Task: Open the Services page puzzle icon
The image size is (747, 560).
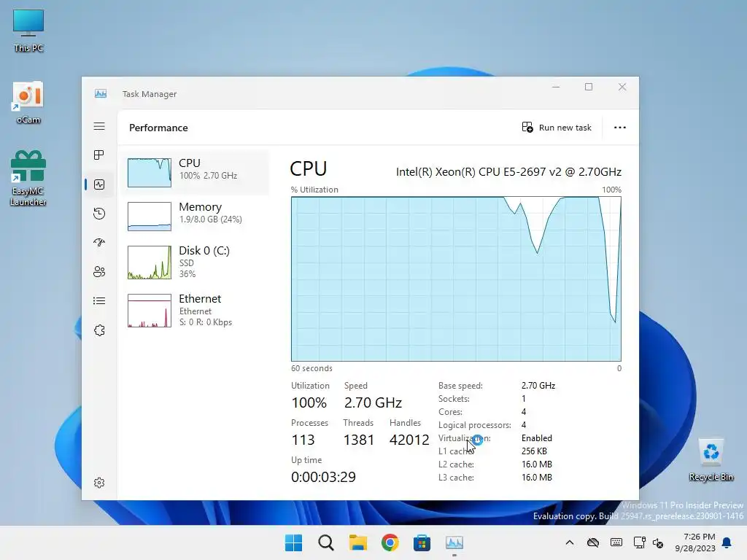Action: tap(99, 330)
